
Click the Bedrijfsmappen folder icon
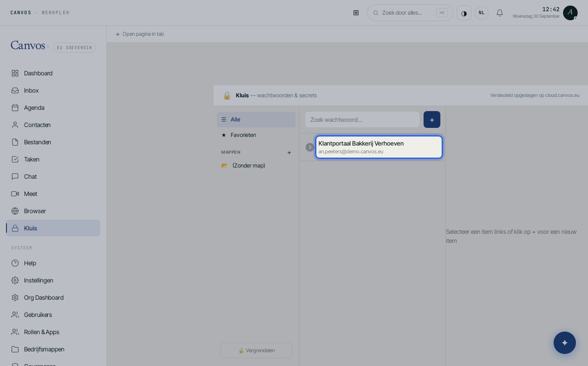pyautogui.click(x=15, y=349)
